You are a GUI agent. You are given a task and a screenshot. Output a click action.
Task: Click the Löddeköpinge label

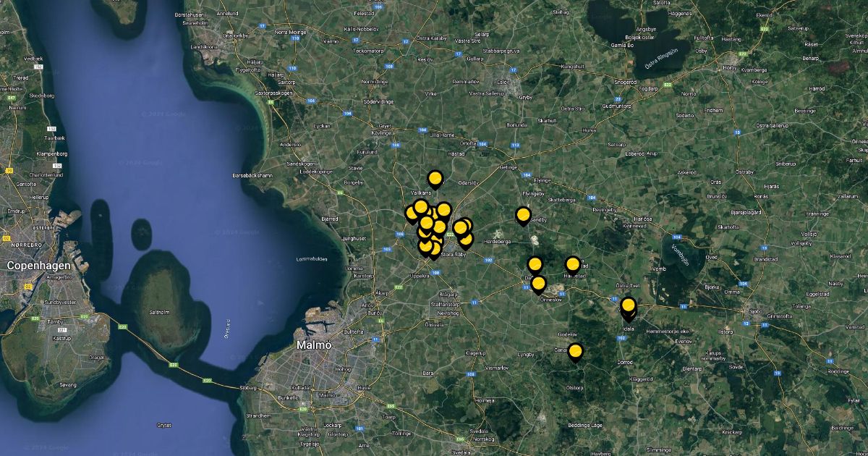(315, 172)
